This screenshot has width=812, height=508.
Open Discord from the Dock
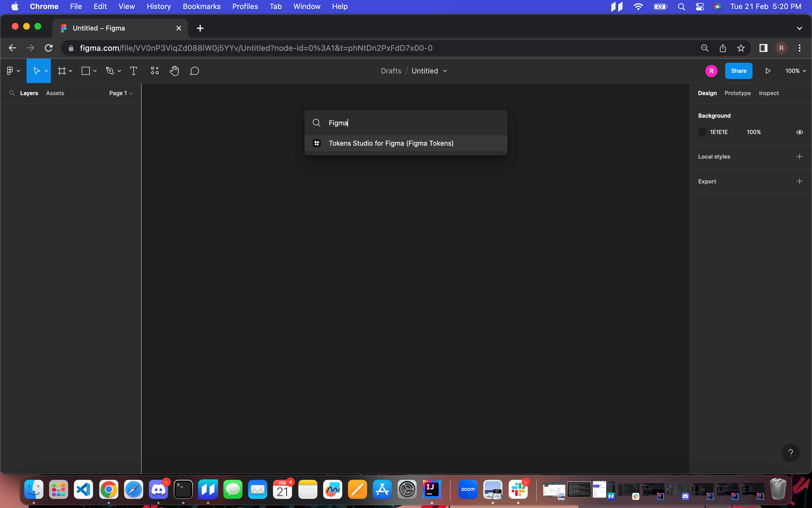point(158,489)
